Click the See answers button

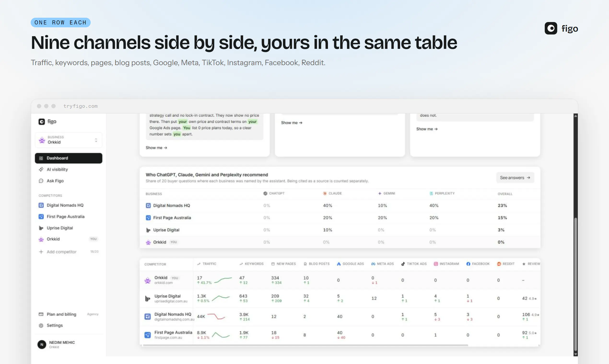[x=515, y=178]
